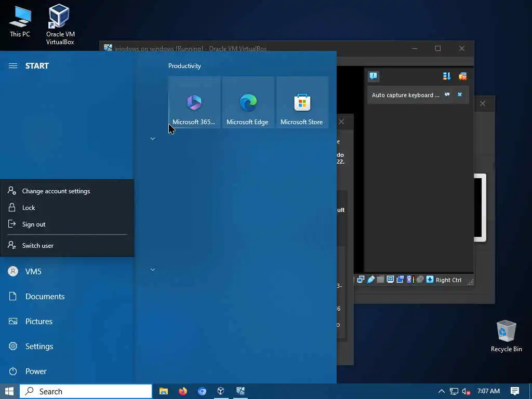Image resolution: width=532 pixels, height=399 pixels.
Task: Open File Explorer from the taskbar
Action: pos(164,391)
